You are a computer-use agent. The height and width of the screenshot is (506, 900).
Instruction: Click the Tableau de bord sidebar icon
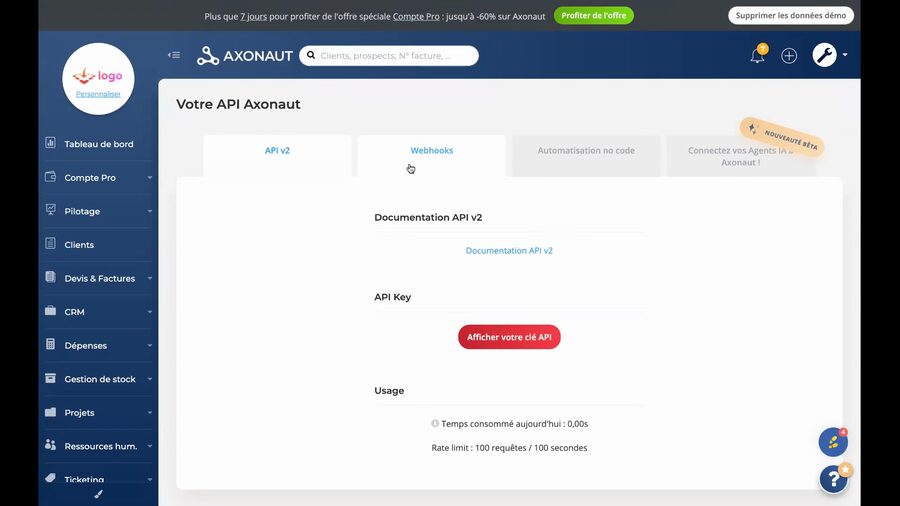[x=51, y=142]
